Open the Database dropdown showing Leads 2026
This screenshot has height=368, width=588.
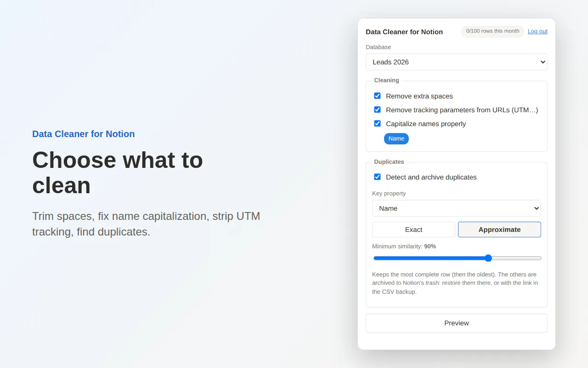click(x=456, y=62)
